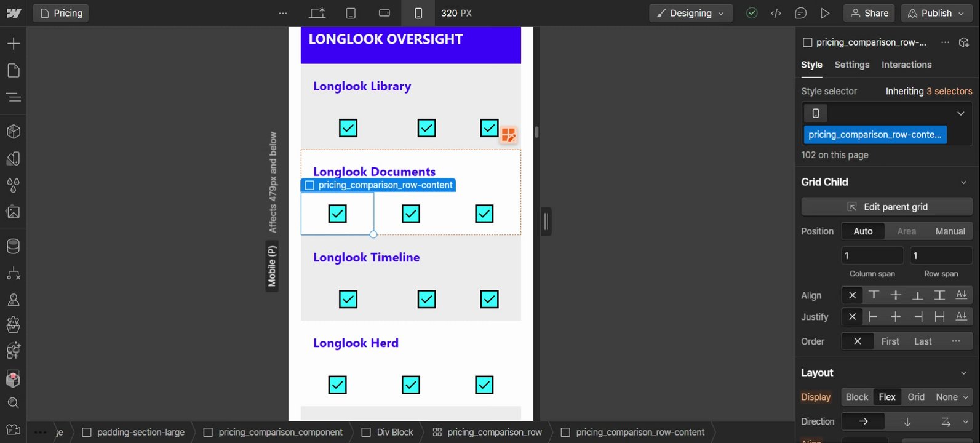Open the Variables droplets icon
This screenshot has width=980, height=443.
[x=13, y=185]
